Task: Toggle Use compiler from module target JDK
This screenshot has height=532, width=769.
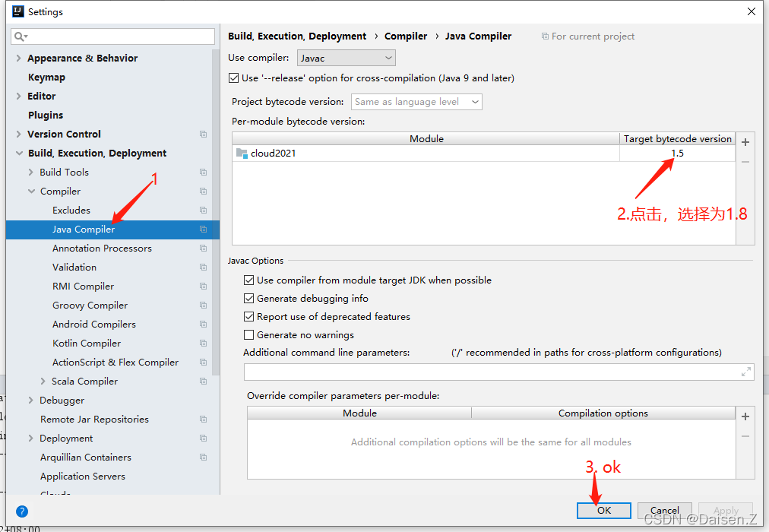Action: 248,280
